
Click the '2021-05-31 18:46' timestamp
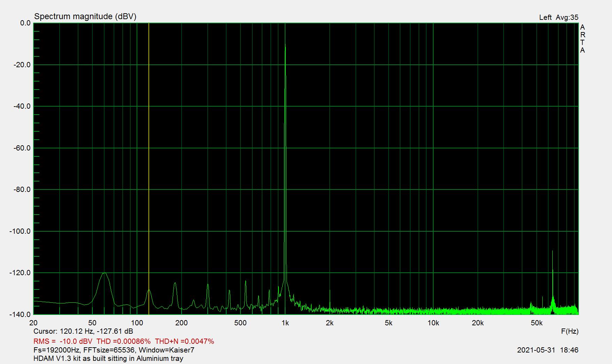pyautogui.click(x=548, y=350)
